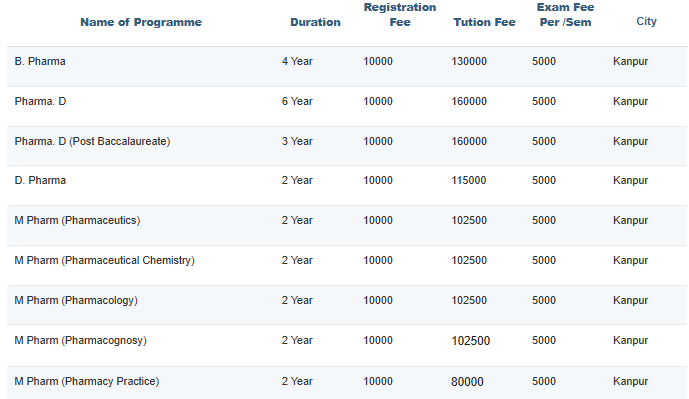This screenshot has width=689, height=399.
Task: Click M Pharm (Pharmacology) entry
Action: click(76, 300)
